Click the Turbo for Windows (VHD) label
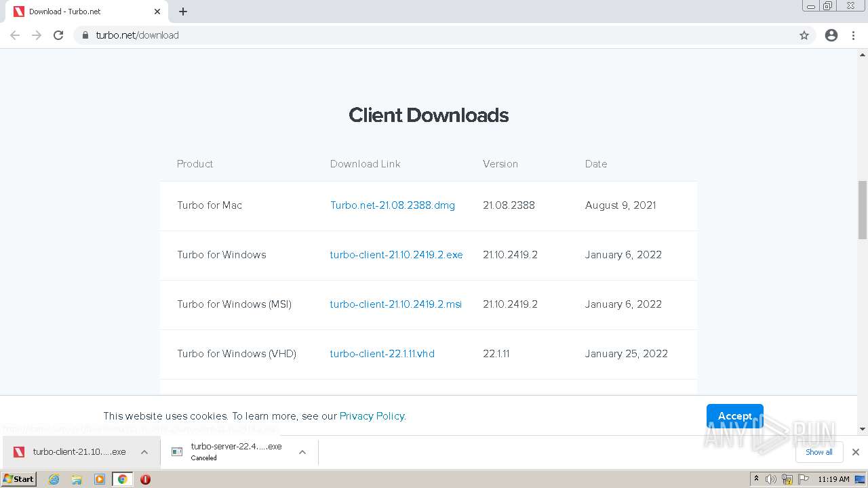The width and height of the screenshot is (868, 488). coord(237,354)
